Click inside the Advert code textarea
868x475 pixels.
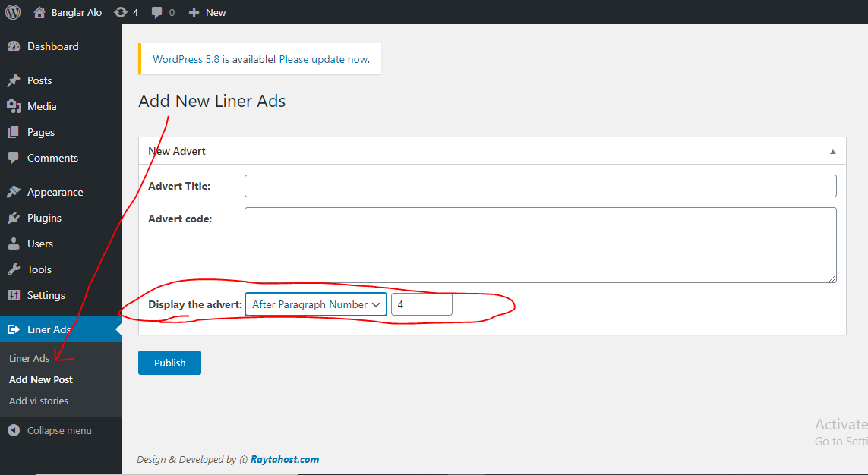(540, 244)
